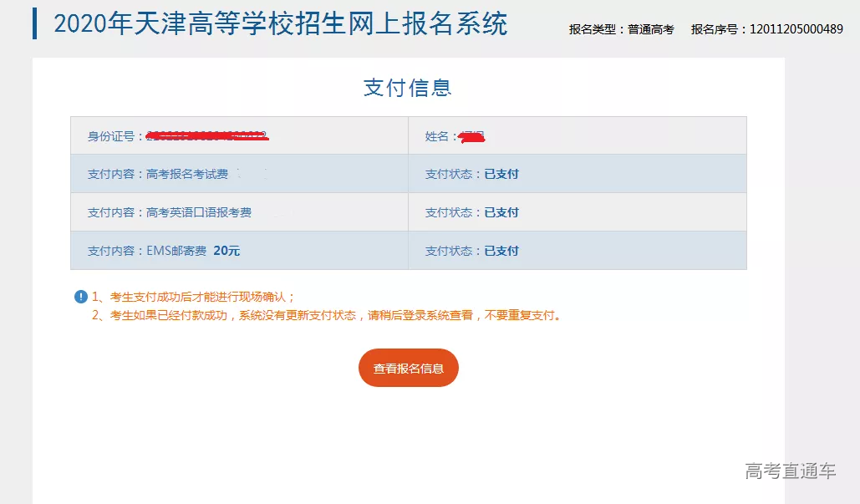Click 已支付 status for EMS邮寄费

click(x=501, y=251)
